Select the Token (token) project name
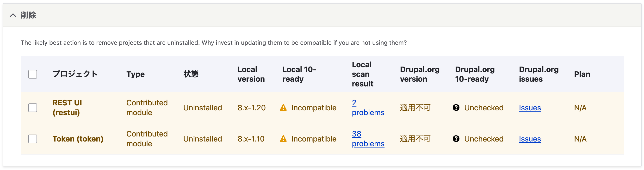Viewport: 644px width, 170px height. (78, 139)
